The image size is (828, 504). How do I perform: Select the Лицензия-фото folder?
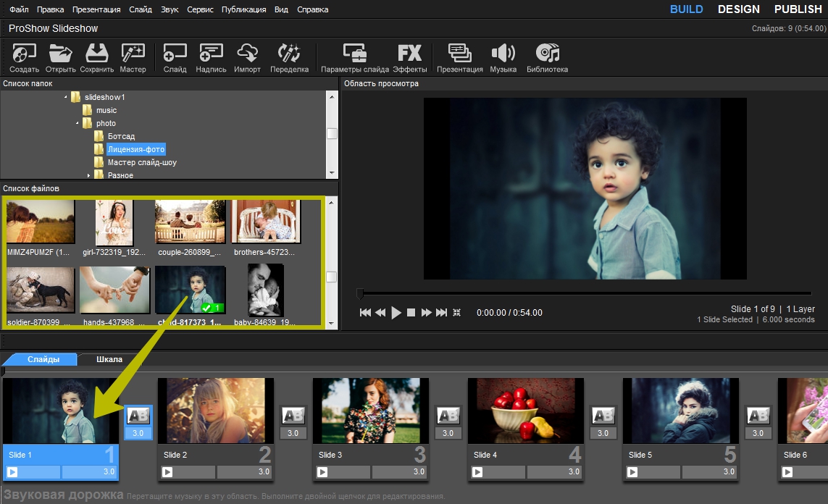[x=136, y=149]
